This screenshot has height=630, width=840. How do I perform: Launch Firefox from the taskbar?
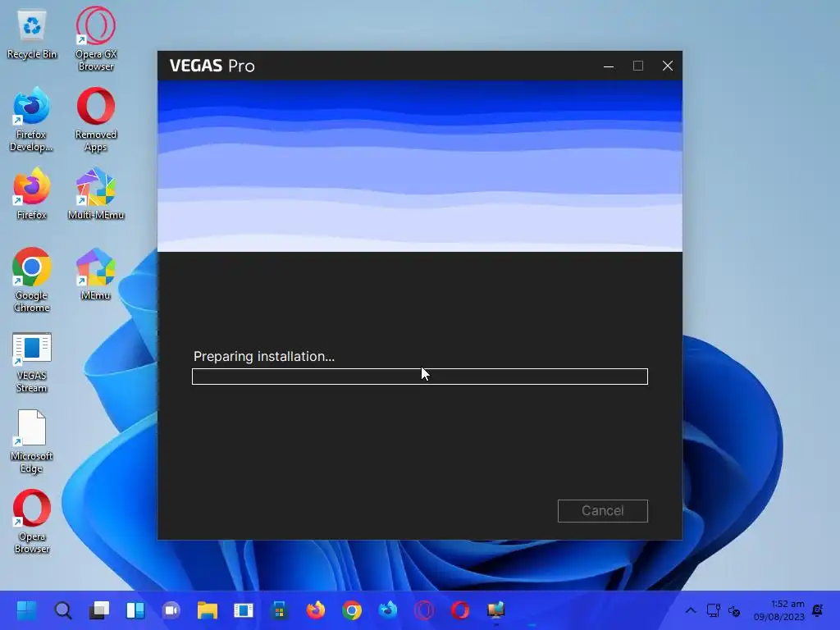pyautogui.click(x=316, y=610)
